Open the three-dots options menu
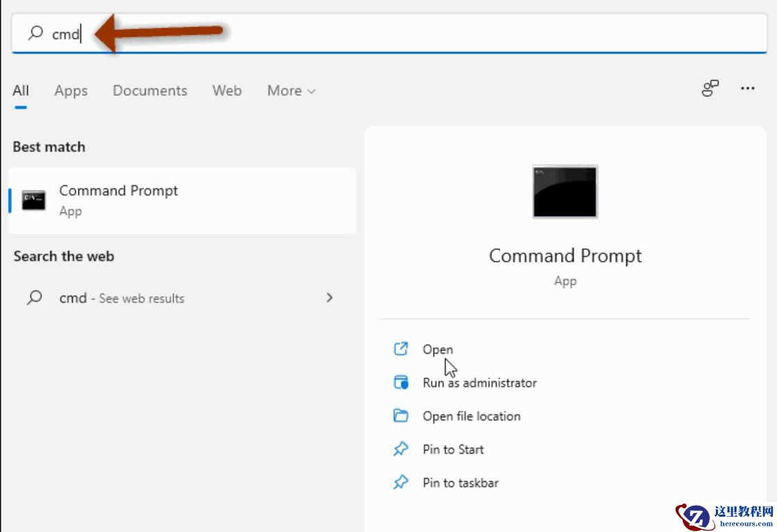This screenshot has height=532, width=777. [x=748, y=89]
